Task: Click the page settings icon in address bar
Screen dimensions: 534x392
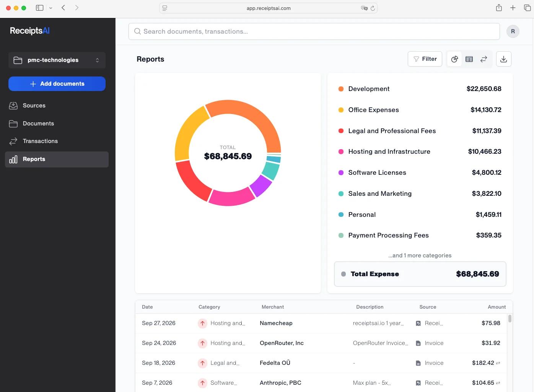Action: [x=165, y=8]
